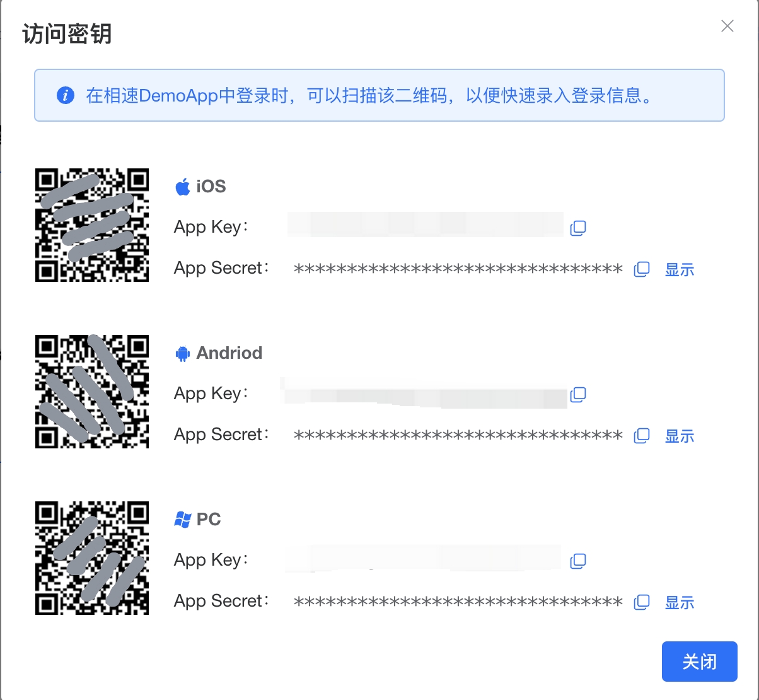Click the Windows logo icon next to PC
759x700 pixels.
(x=182, y=520)
